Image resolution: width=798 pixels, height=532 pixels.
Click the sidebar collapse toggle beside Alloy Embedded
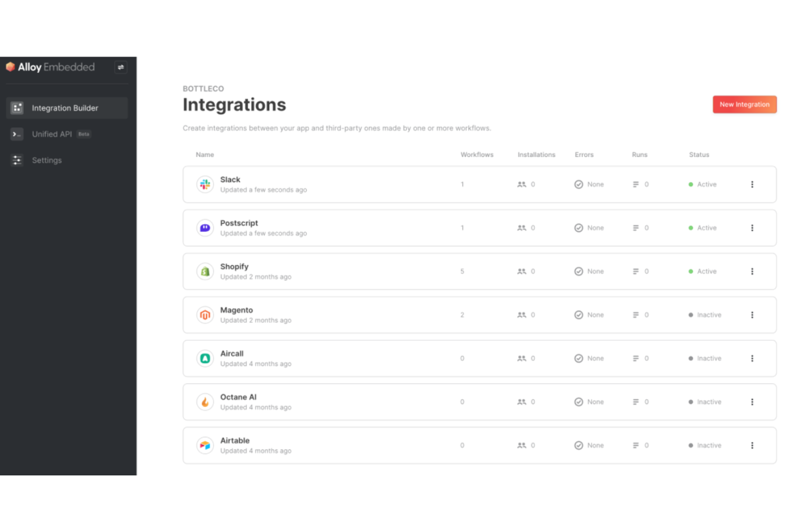click(x=120, y=67)
